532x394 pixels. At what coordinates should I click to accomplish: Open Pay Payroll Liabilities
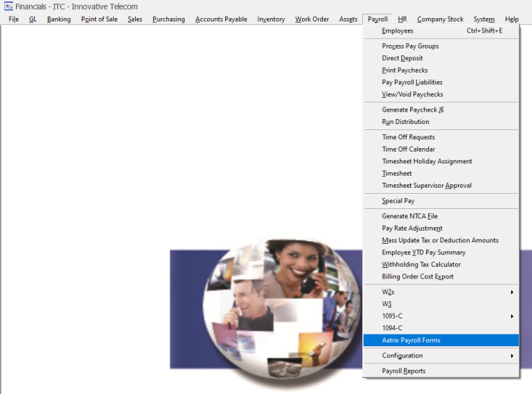click(x=412, y=82)
